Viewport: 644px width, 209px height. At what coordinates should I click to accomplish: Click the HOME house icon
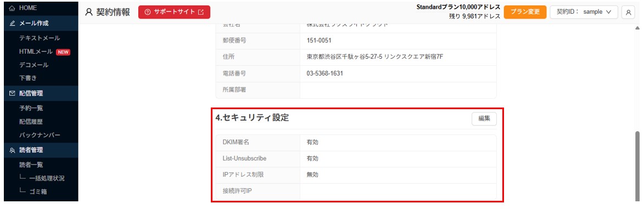point(12,8)
